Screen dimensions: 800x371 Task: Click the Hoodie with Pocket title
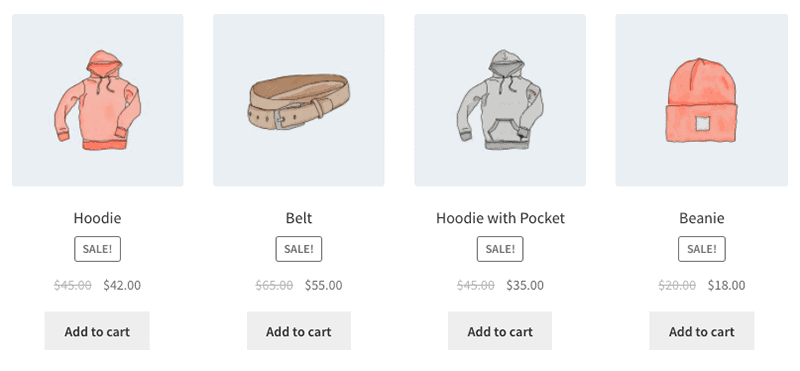click(x=500, y=218)
